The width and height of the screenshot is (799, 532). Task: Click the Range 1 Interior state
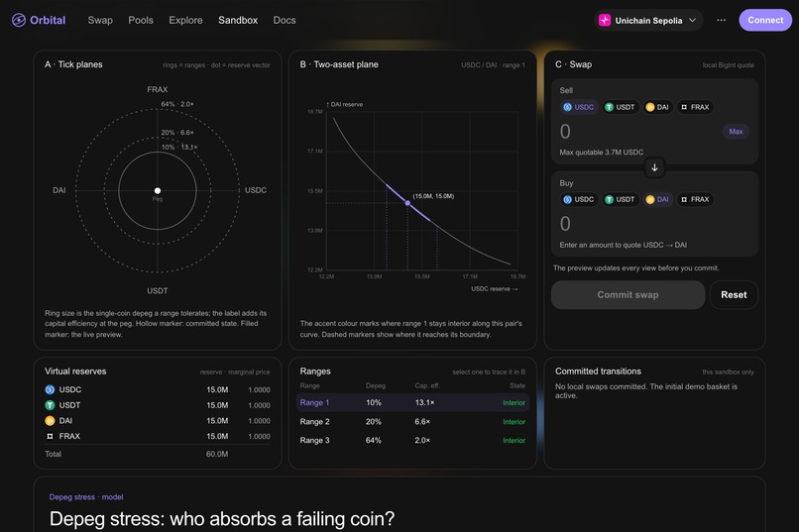[x=514, y=402]
